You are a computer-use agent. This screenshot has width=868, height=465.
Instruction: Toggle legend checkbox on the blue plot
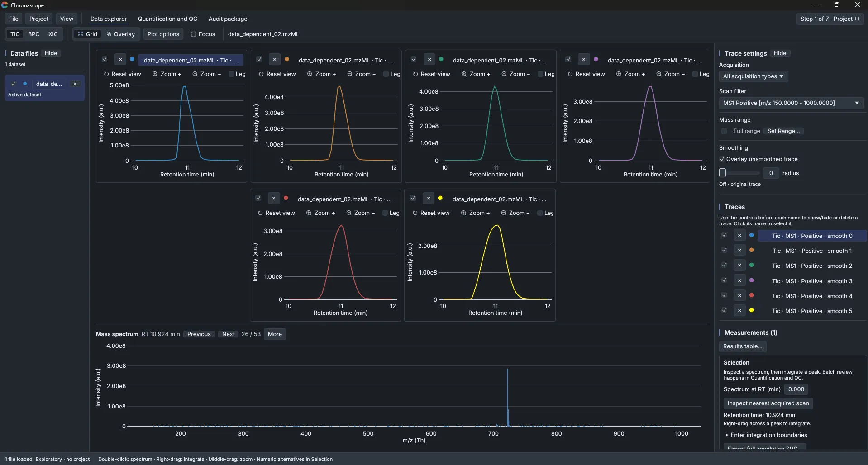(231, 74)
